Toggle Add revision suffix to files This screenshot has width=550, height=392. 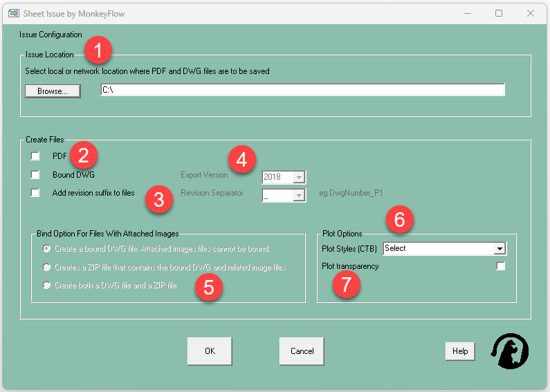point(35,194)
